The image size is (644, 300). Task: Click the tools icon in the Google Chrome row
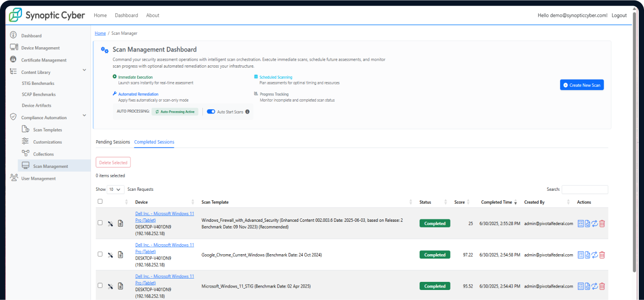111,255
